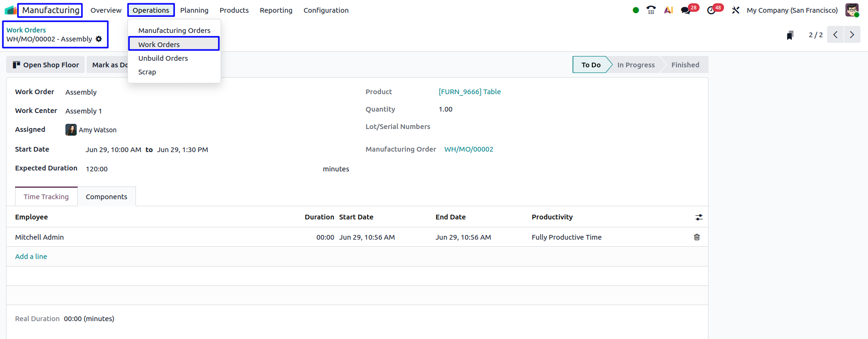Click the Manufacturing app logo icon
868x339 pixels.
pyautogui.click(x=10, y=10)
